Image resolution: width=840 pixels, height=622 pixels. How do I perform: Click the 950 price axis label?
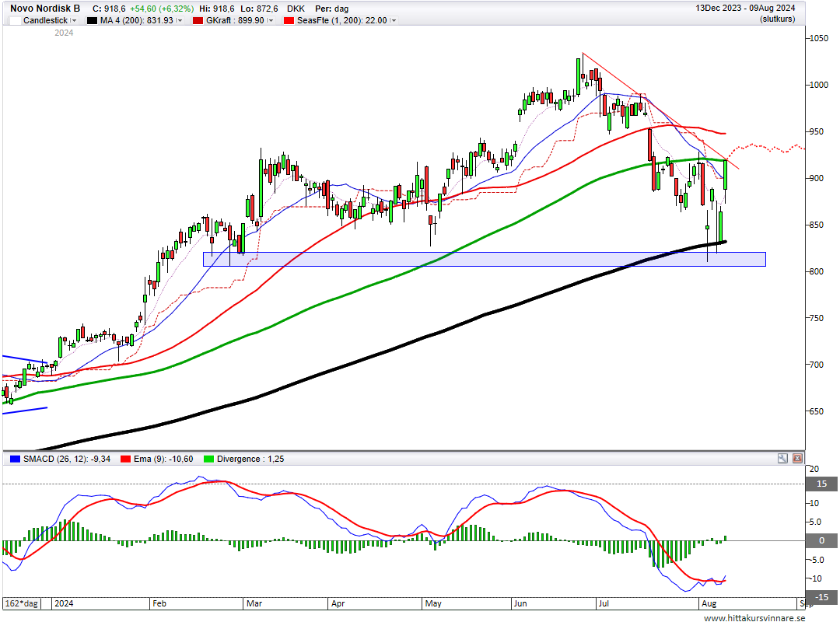coord(817,132)
